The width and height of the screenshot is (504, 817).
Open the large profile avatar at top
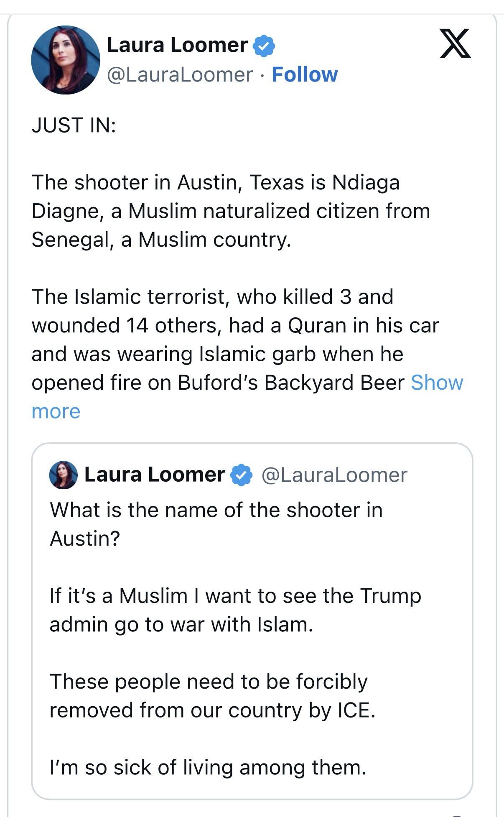(x=66, y=60)
